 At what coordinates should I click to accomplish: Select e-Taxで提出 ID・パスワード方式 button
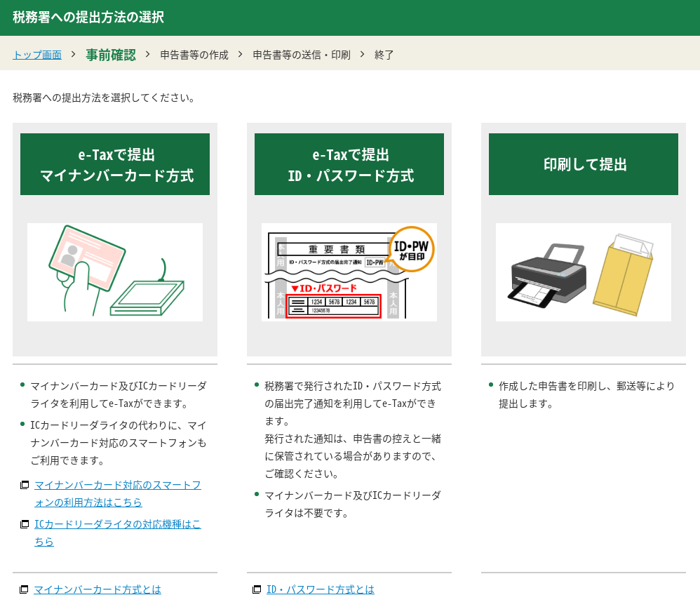349,164
